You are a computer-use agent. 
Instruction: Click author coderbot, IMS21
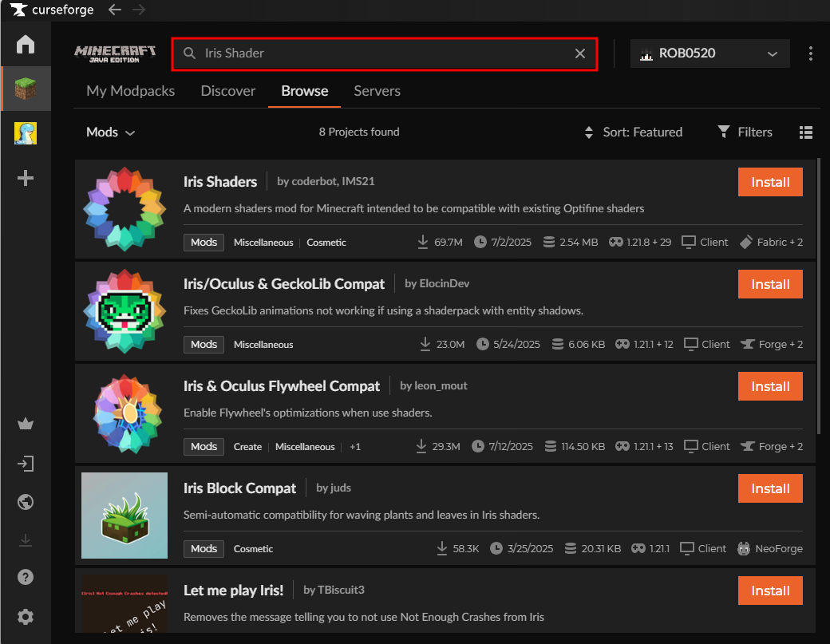coord(333,181)
